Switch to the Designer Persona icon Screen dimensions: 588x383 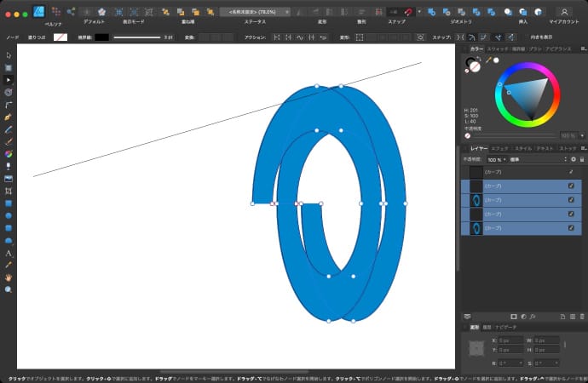click(x=40, y=12)
